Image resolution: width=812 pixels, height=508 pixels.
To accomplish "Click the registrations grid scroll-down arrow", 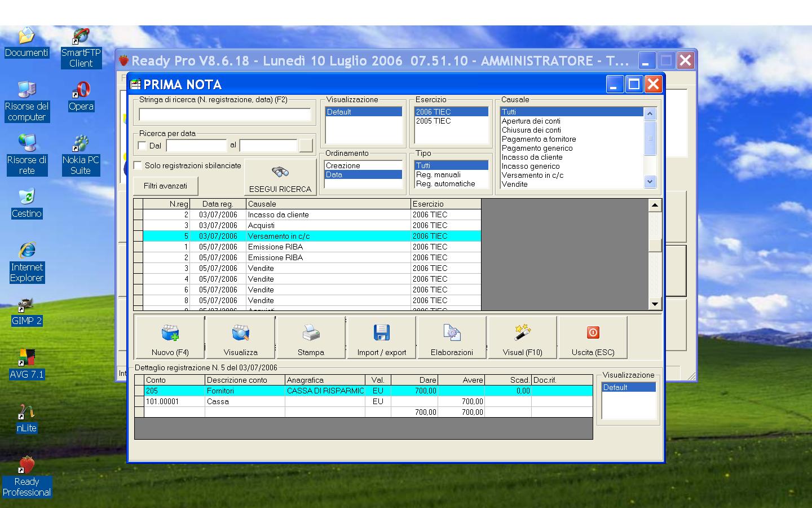I will tap(655, 304).
